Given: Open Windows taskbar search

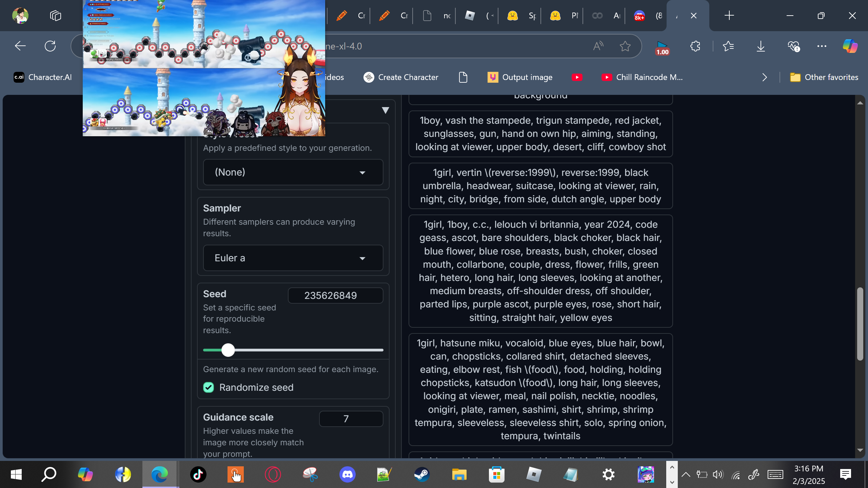Looking at the screenshot, I should pyautogui.click(x=49, y=474).
